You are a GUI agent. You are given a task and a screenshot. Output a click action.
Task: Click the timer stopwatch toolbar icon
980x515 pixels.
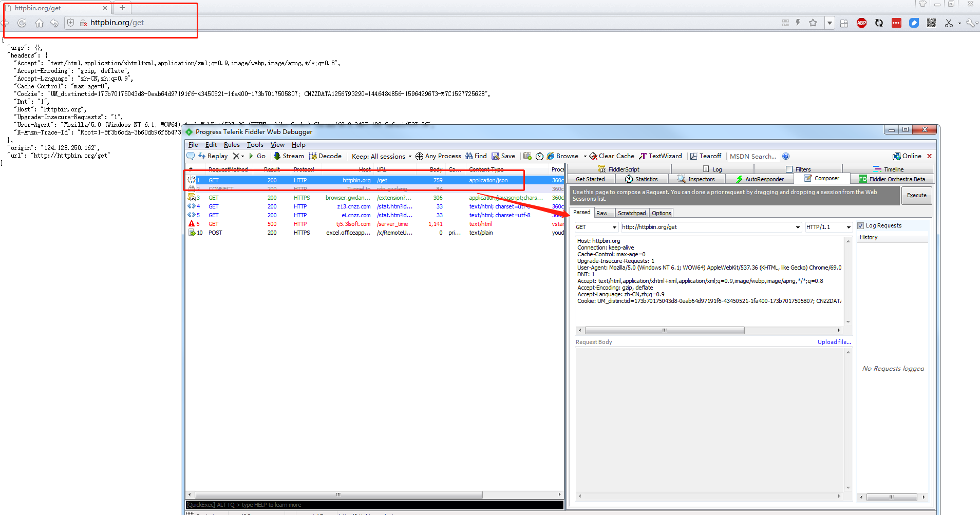pyautogui.click(x=539, y=156)
